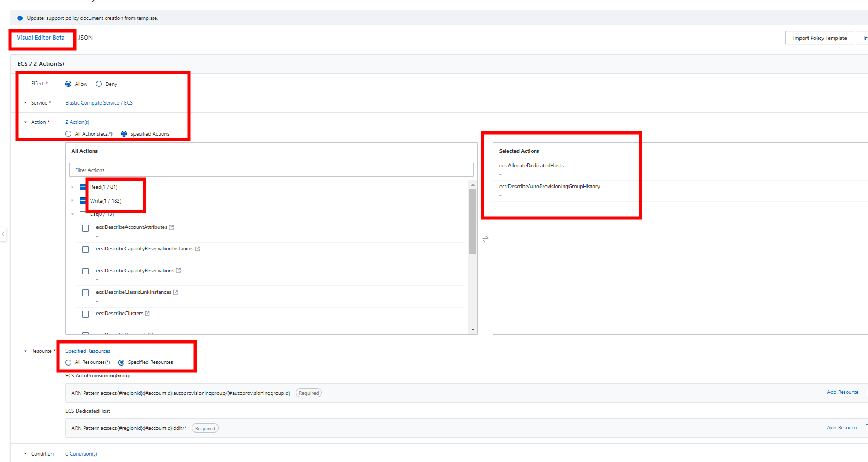This screenshot has width=868, height=462.
Task: Click Required badge on DedicatedHost ARN row
Action: coord(205,428)
